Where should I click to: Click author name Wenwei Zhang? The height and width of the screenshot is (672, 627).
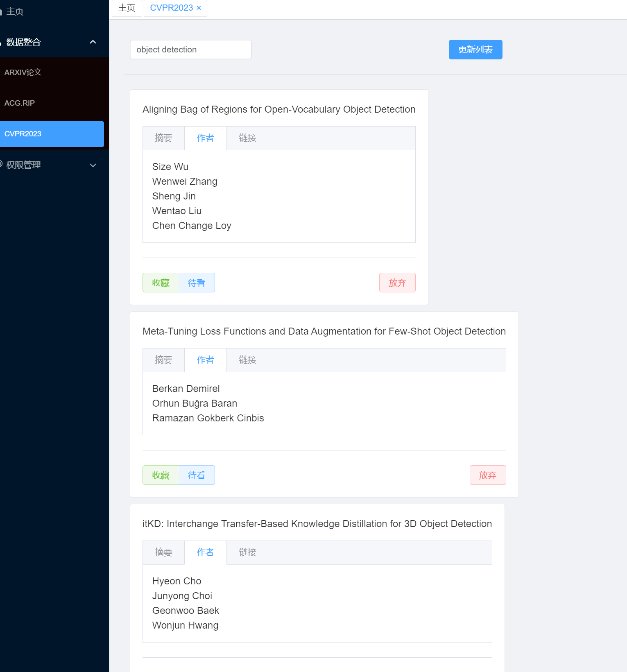point(185,181)
